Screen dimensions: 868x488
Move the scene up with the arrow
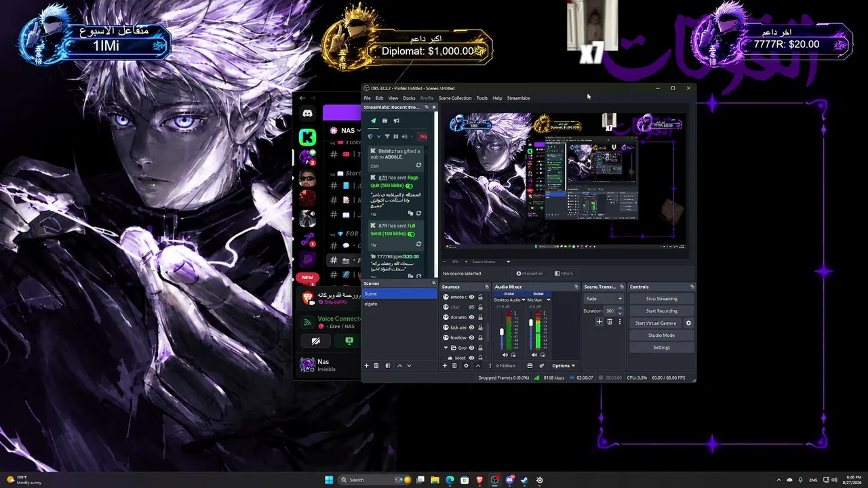click(x=399, y=365)
